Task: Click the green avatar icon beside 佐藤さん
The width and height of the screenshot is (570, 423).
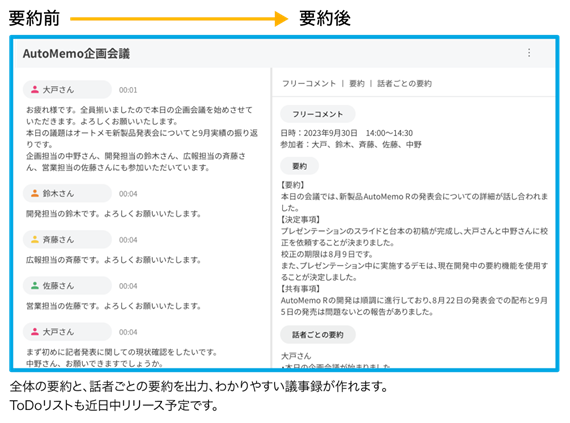Action: (x=35, y=286)
